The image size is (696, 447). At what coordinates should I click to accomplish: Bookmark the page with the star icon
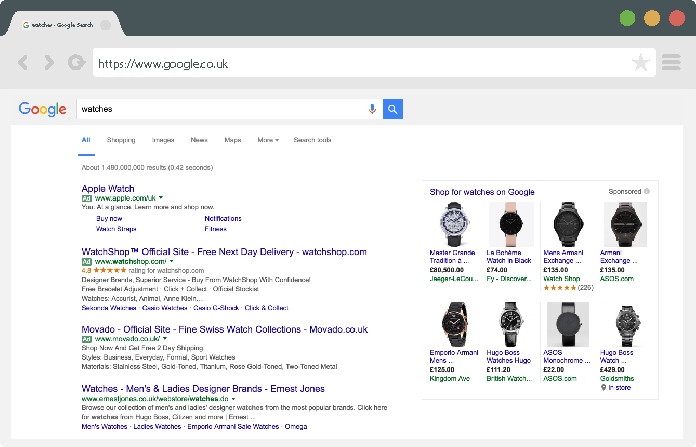point(641,63)
